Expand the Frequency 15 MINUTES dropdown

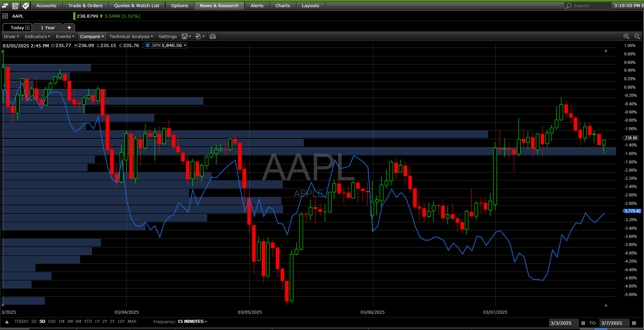[192, 322]
